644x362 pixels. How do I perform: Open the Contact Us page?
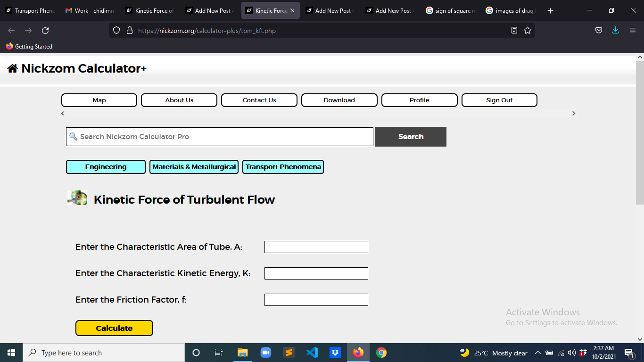[259, 100]
